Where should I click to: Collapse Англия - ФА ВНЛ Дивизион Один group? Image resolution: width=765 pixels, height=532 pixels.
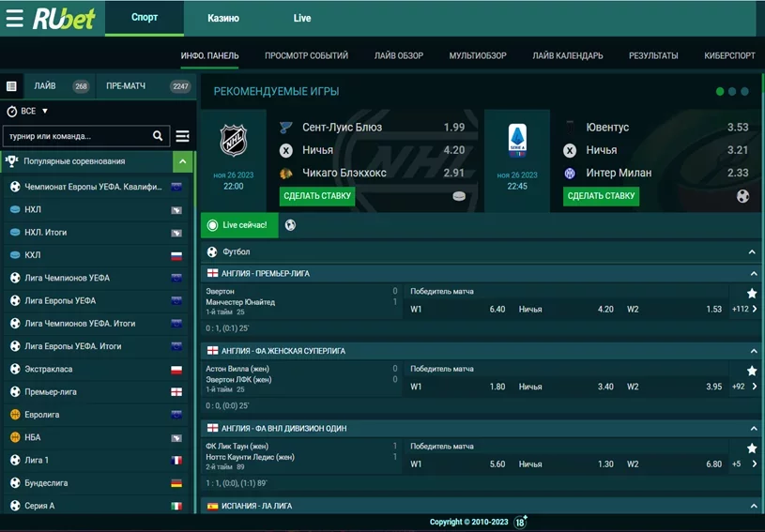pos(754,429)
